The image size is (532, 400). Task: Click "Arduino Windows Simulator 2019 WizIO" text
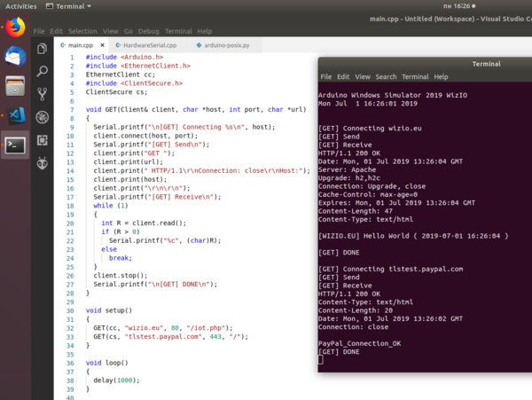tap(393, 95)
